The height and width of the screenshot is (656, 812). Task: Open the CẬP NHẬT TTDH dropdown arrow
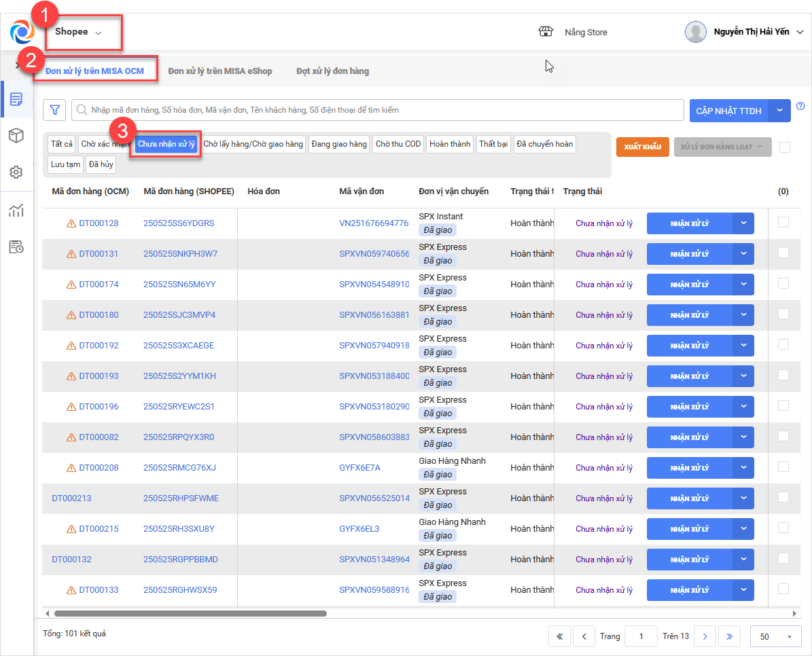pyautogui.click(x=779, y=111)
